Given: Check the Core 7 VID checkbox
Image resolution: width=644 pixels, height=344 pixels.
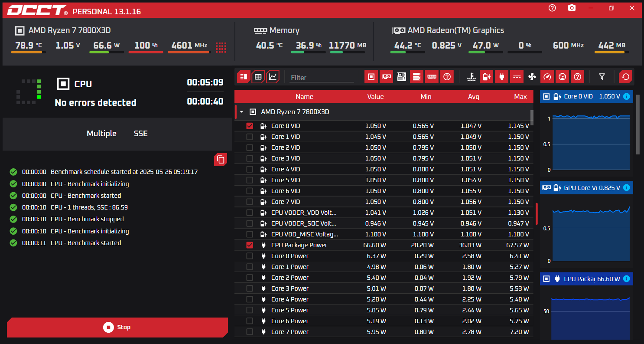Looking at the screenshot, I should [250, 202].
